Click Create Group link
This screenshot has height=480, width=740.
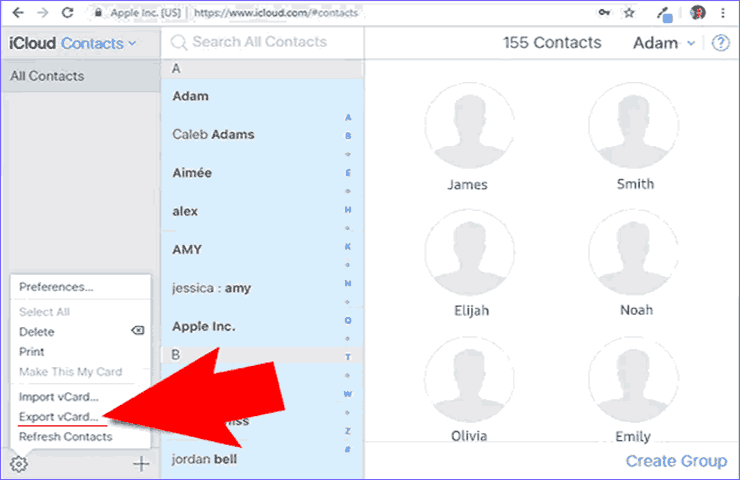[x=676, y=461]
